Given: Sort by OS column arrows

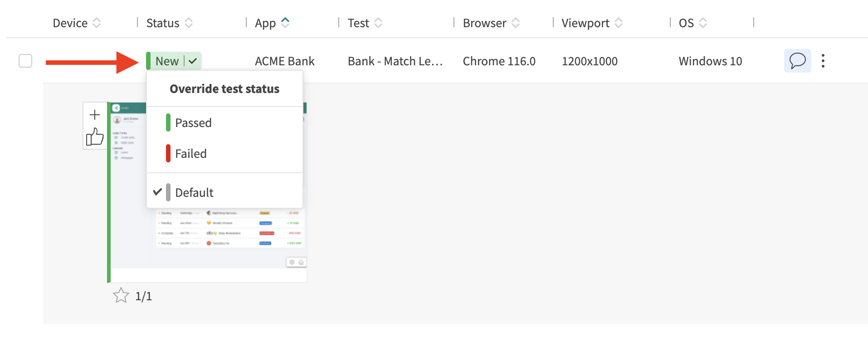Looking at the screenshot, I should (703, 23).
